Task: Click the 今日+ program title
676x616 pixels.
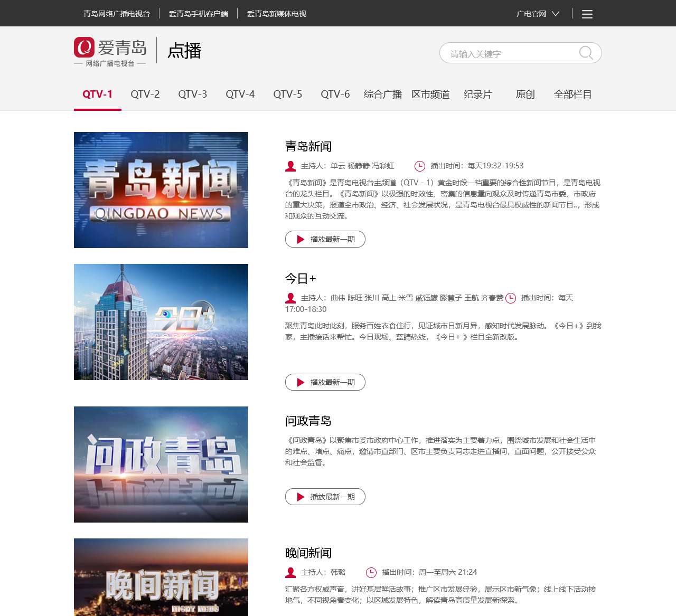Action: [x=301, y=278]
